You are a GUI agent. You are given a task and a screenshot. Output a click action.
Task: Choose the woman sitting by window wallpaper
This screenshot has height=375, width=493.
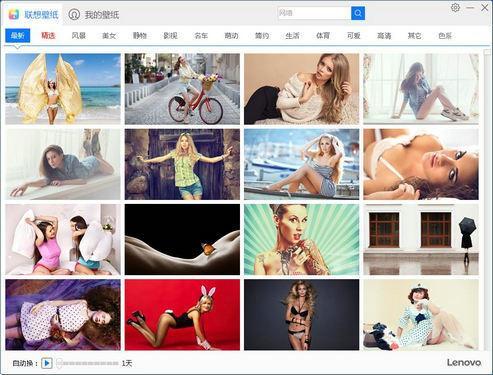coord(421,89)
